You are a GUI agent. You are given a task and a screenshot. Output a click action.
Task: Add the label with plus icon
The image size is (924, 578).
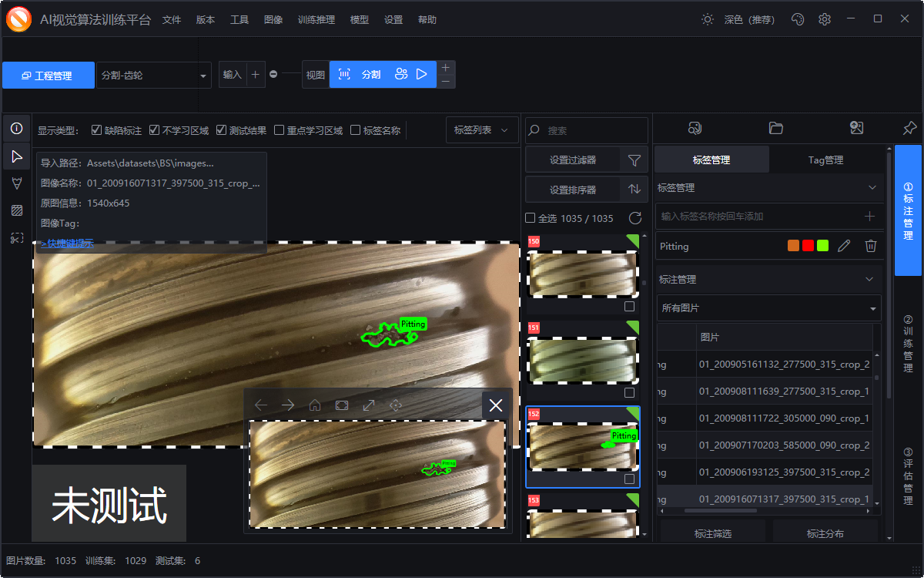870,217
